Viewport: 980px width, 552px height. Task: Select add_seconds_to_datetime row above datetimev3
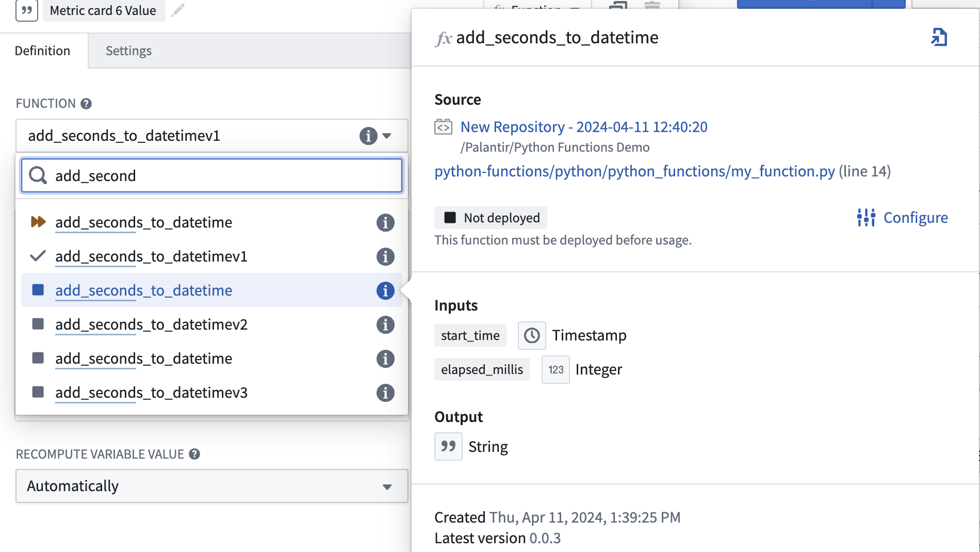pyautogui.click(x=211, y=359)
